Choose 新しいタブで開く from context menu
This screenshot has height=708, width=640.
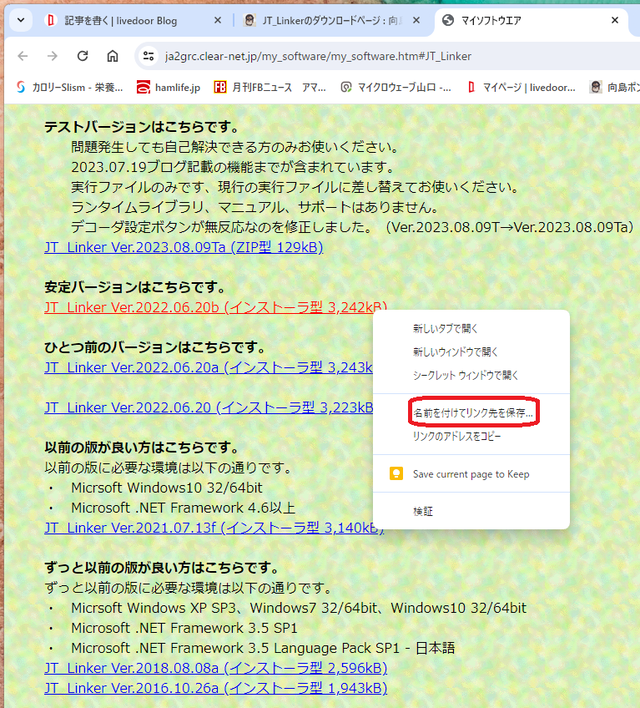point(471,329)
